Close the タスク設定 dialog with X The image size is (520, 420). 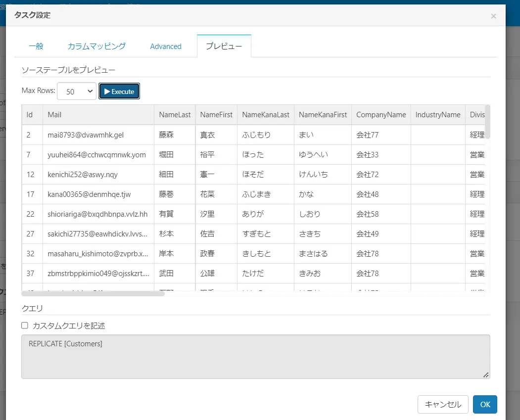pos(493,16)
